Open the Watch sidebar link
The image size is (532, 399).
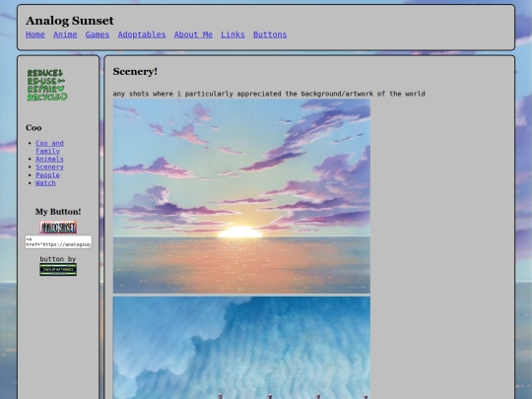click(x=45, y=183)
